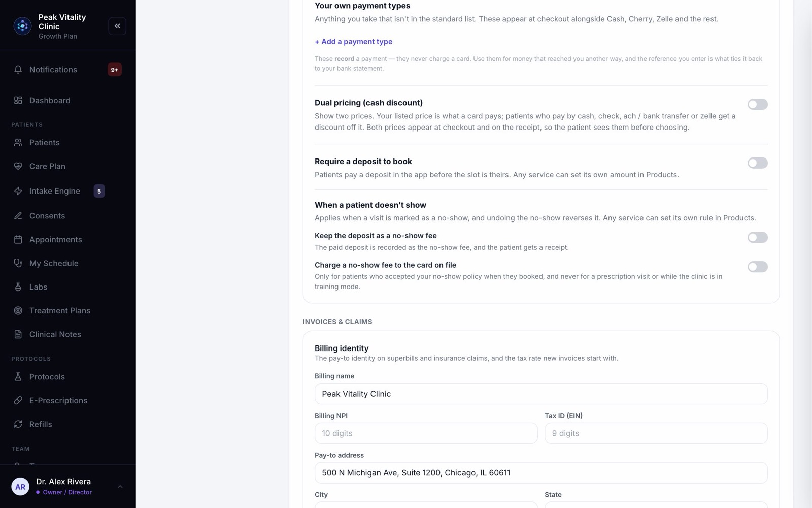Select the Intake Engine lightning icon
Image resolution: width=812 pixels, height=508 pixels.
(x=18, y=191)
